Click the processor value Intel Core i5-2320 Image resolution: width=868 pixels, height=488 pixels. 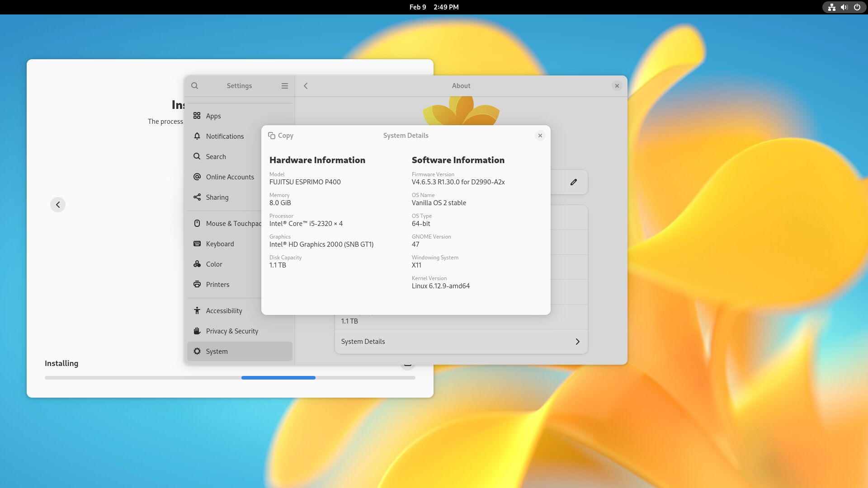tap(306, 224)
